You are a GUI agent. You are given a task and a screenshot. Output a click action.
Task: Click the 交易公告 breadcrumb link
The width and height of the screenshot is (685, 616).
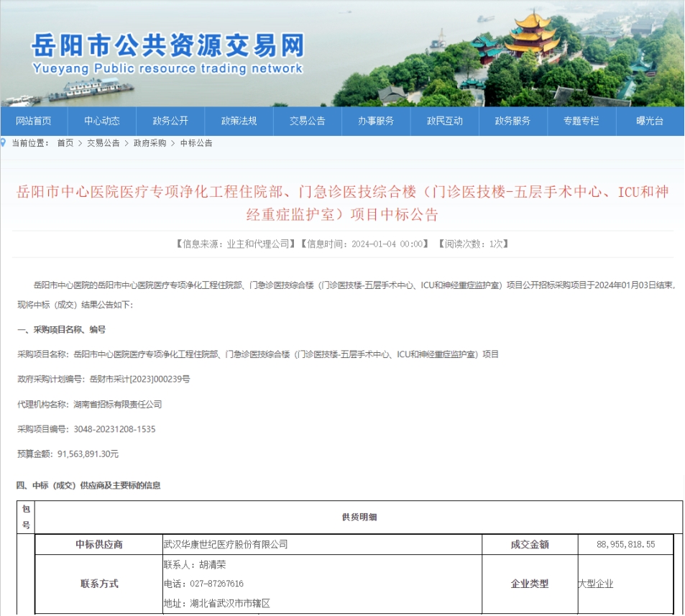(104, 143)
